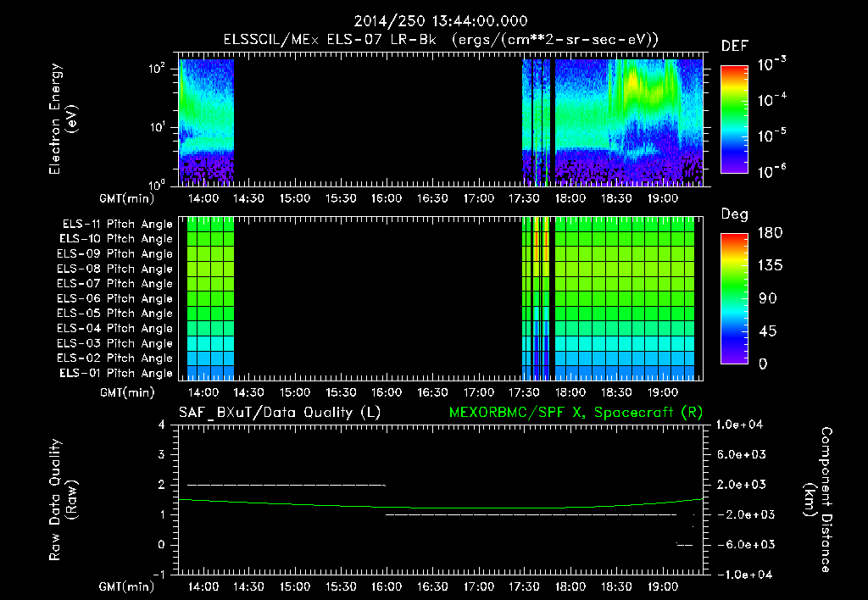Select the Component Distance (km) axis label

coord(818,500)
